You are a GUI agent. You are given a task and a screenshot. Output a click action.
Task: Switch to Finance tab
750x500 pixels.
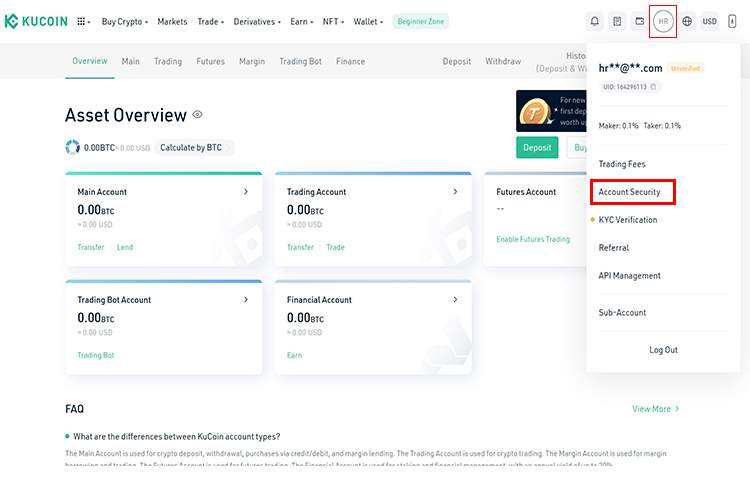(350, 61)
